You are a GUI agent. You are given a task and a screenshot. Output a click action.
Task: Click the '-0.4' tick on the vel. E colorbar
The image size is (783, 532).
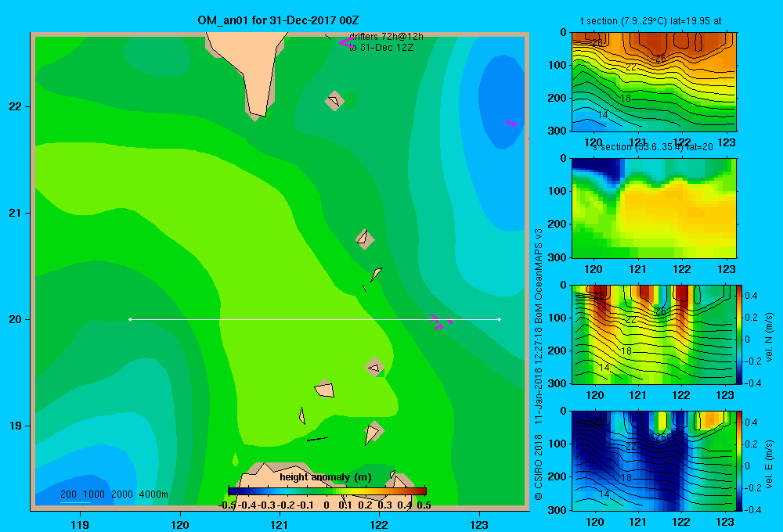click(752, 509)
